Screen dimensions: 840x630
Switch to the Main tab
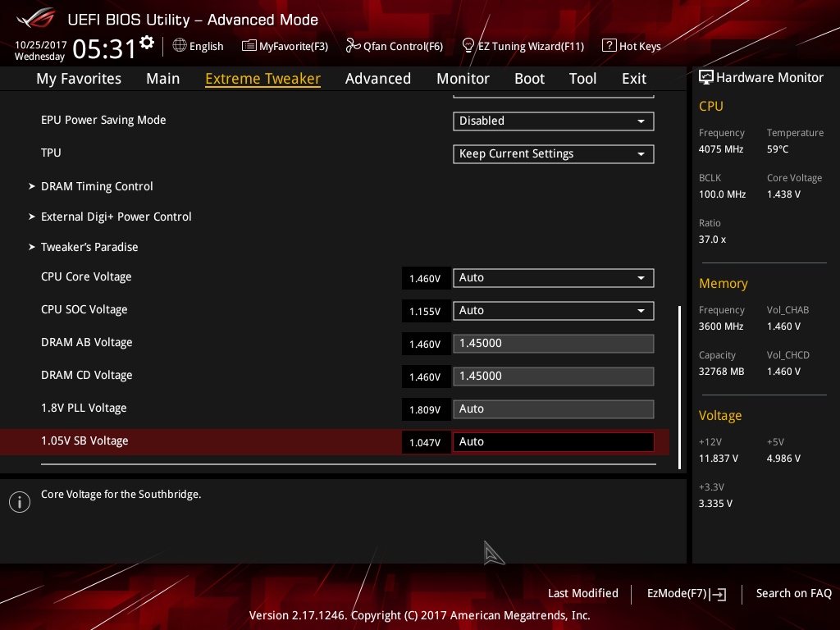click(x=163, y=79)
